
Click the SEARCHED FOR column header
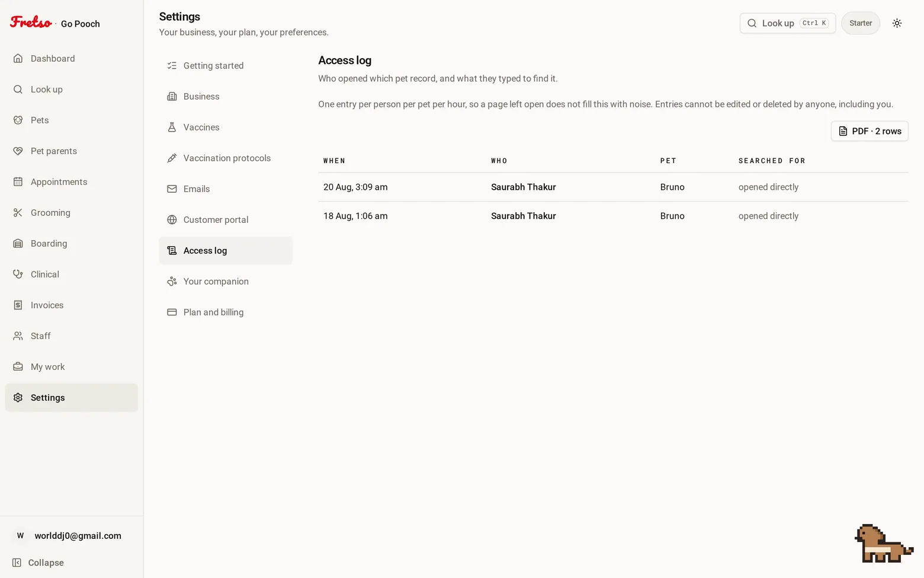[x=772, y=161]
